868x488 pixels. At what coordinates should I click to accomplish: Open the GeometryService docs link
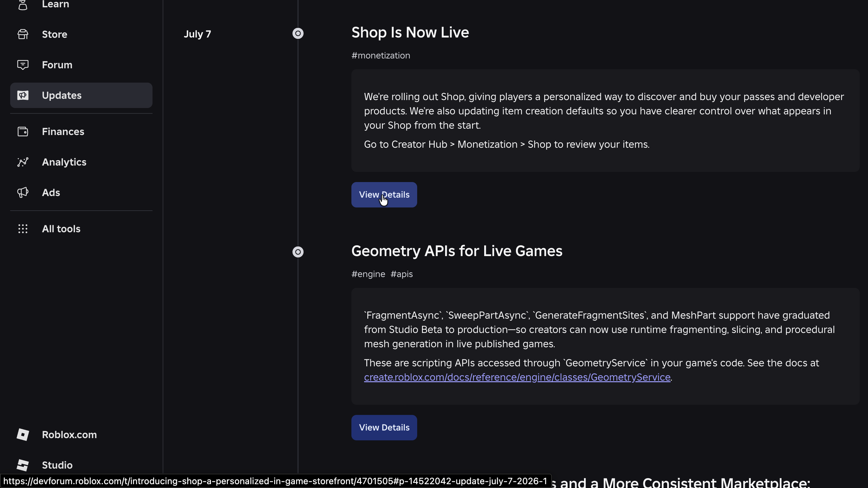click(x=517, y=377)
